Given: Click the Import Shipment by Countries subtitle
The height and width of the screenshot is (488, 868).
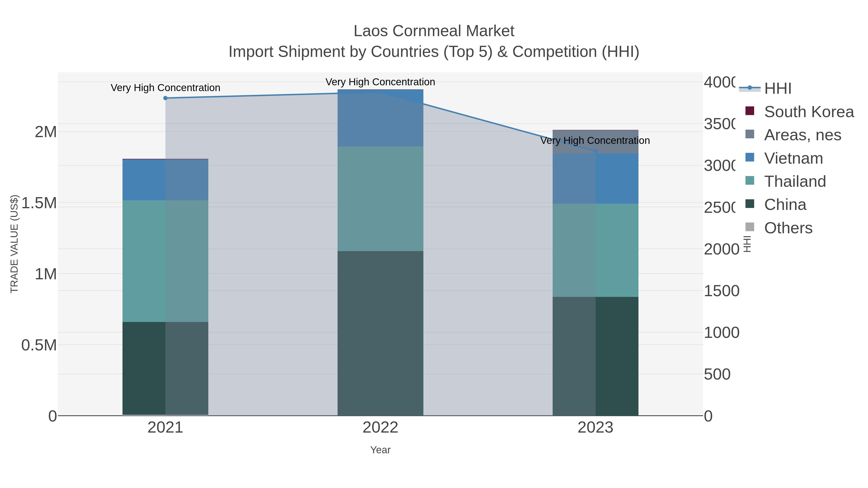Looking at the screenshot, I should point(434,52).
